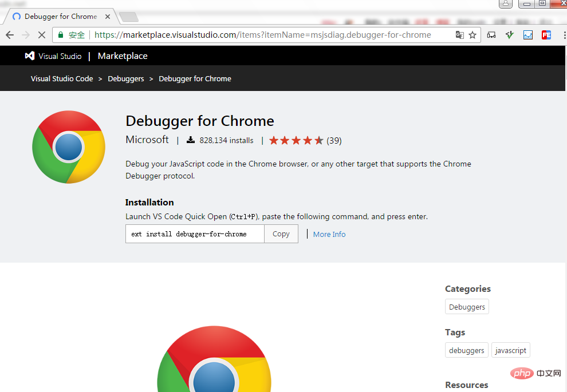Click the Microsoft publisher link
567x392 pixels.
point(147,140)
